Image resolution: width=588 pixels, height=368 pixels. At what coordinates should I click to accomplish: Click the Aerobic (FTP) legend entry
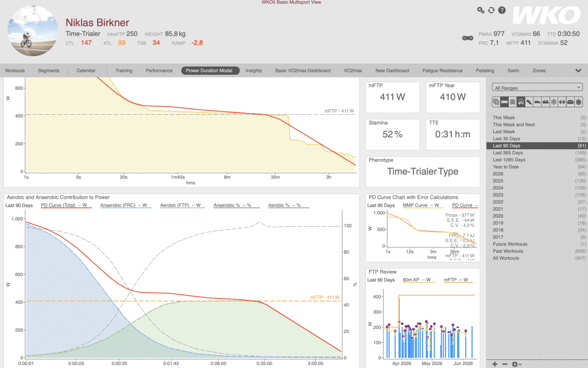[x=182, y=206]
